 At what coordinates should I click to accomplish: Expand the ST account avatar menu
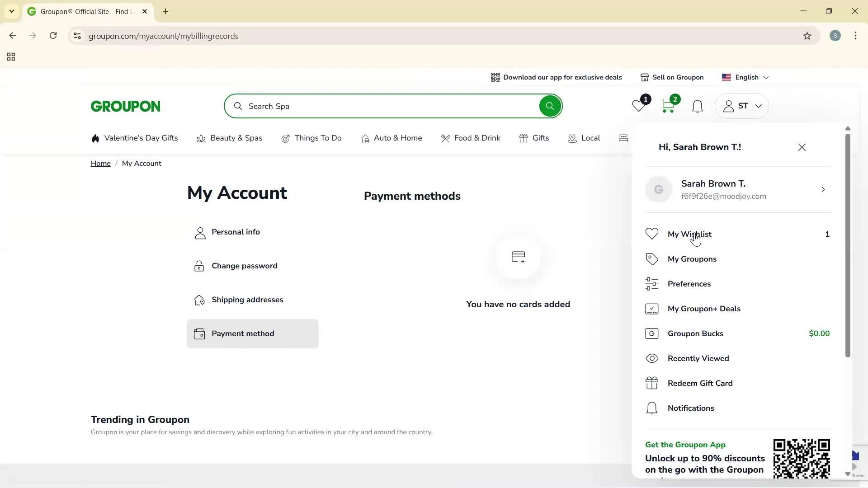coord(741,106)
